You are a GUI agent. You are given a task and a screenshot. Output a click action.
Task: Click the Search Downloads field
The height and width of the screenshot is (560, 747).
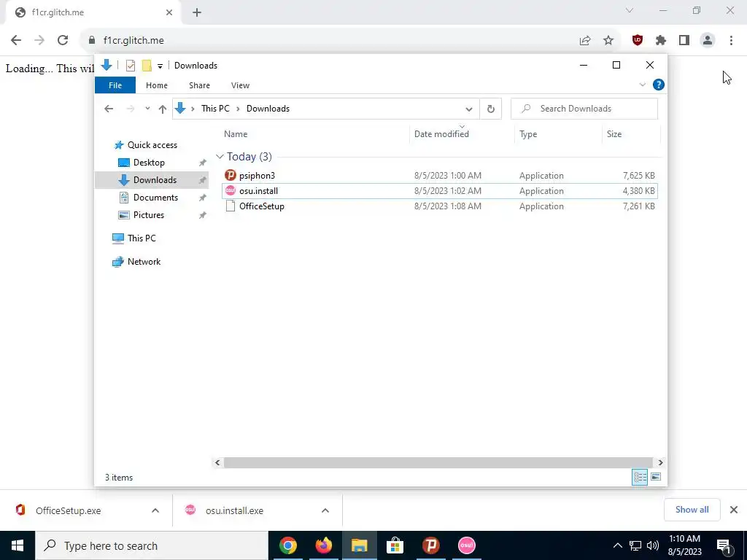coord(584,109)
